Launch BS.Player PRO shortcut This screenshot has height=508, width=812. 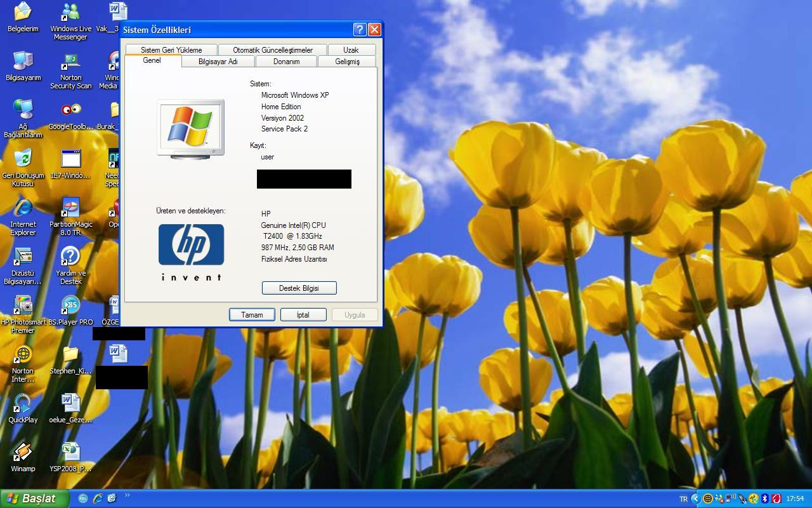(x=70, y=311)
